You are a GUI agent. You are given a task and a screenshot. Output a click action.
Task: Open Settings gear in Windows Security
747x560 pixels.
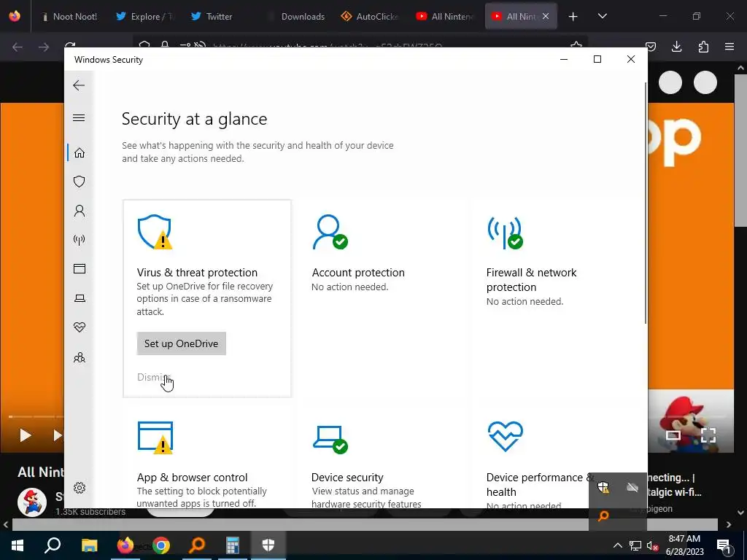(x=80, y=488)
